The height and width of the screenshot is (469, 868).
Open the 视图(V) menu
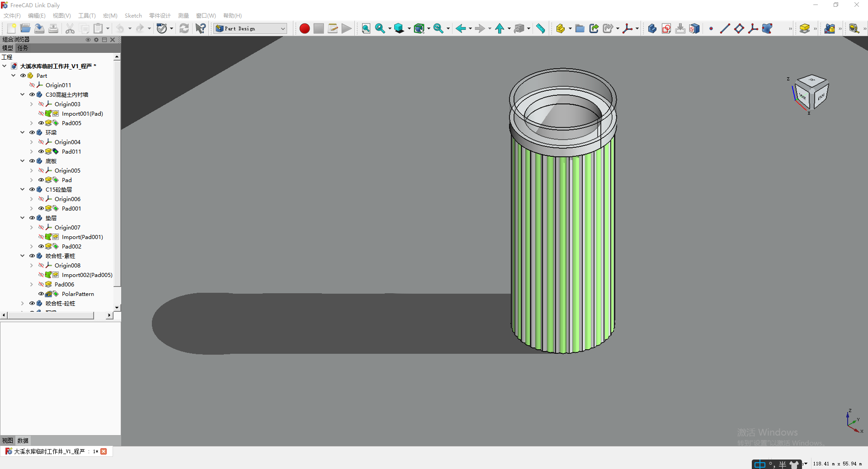[62, 15]
